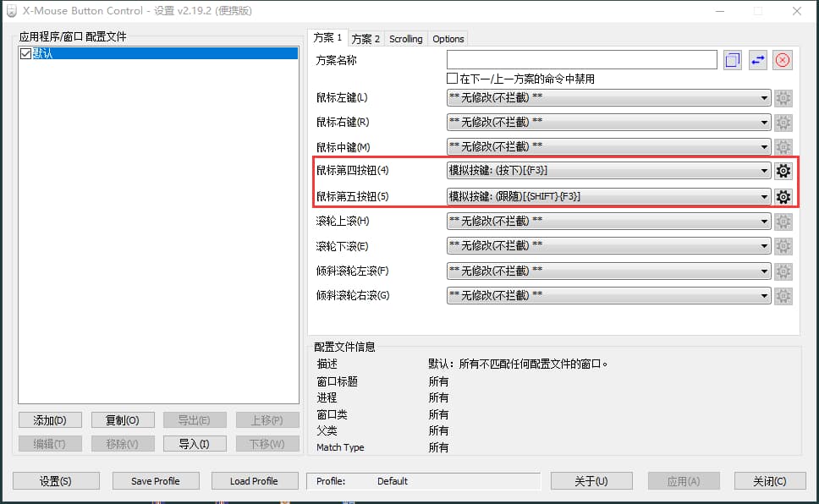Image resolution: width=819 pixels, height=504 pixels.
Task: Click the 编辑(T) button
Action: pos(50,444)
